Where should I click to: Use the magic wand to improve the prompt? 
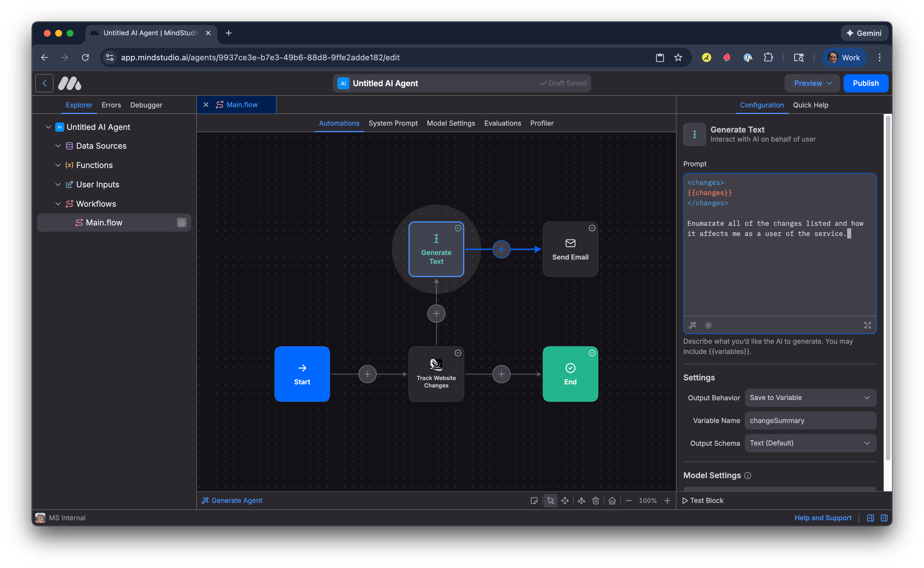[692, 325]
